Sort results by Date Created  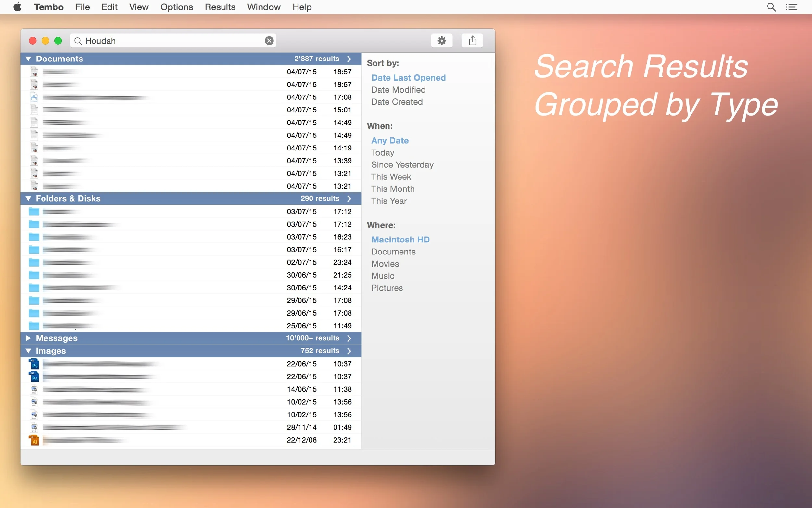pos(397,102)
